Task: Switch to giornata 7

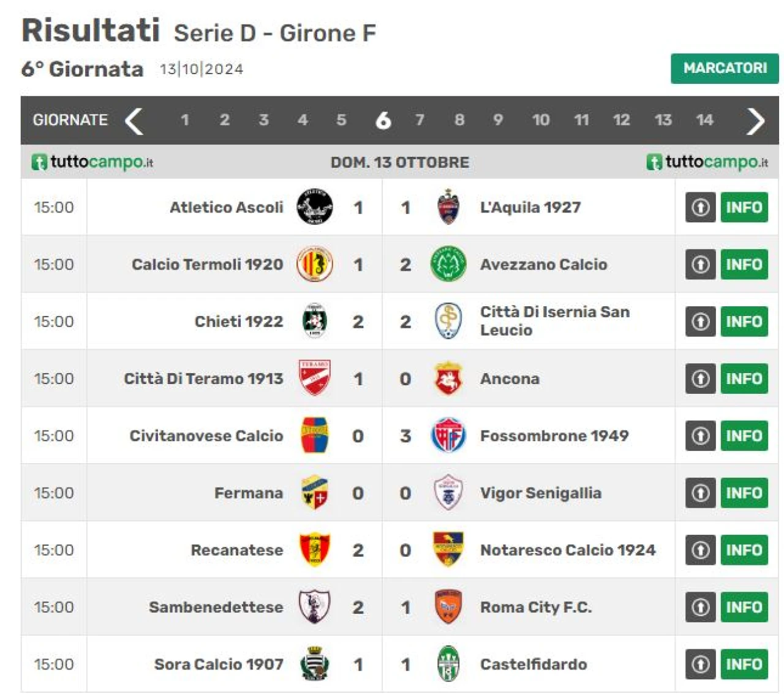Action: click(420, 120)
